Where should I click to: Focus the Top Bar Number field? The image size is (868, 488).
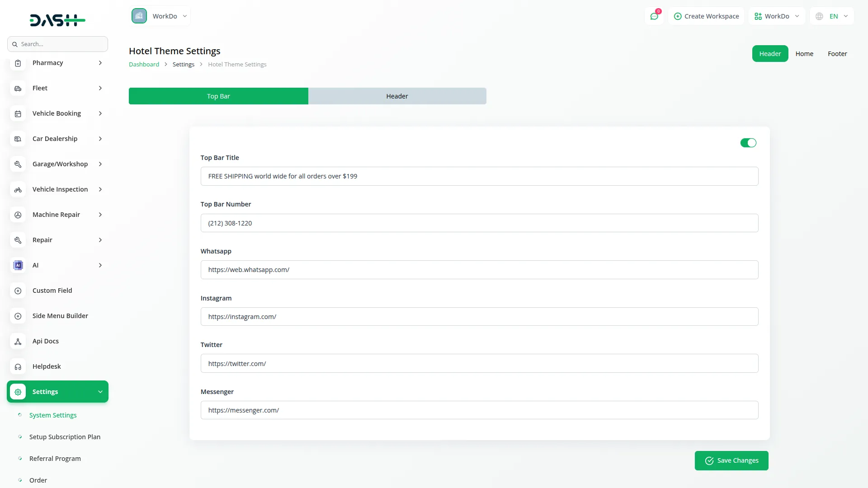click(x=479, y=223)
